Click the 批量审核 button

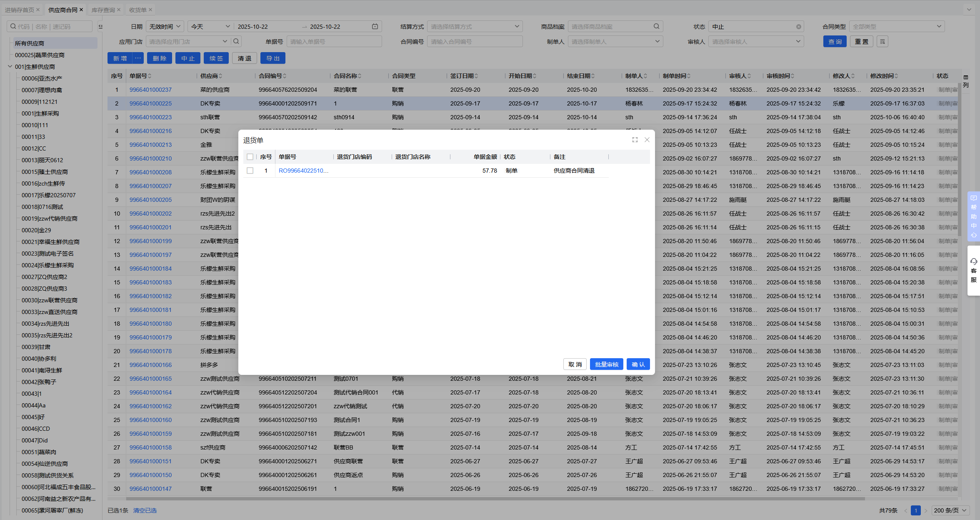click(x=606, y=364)
